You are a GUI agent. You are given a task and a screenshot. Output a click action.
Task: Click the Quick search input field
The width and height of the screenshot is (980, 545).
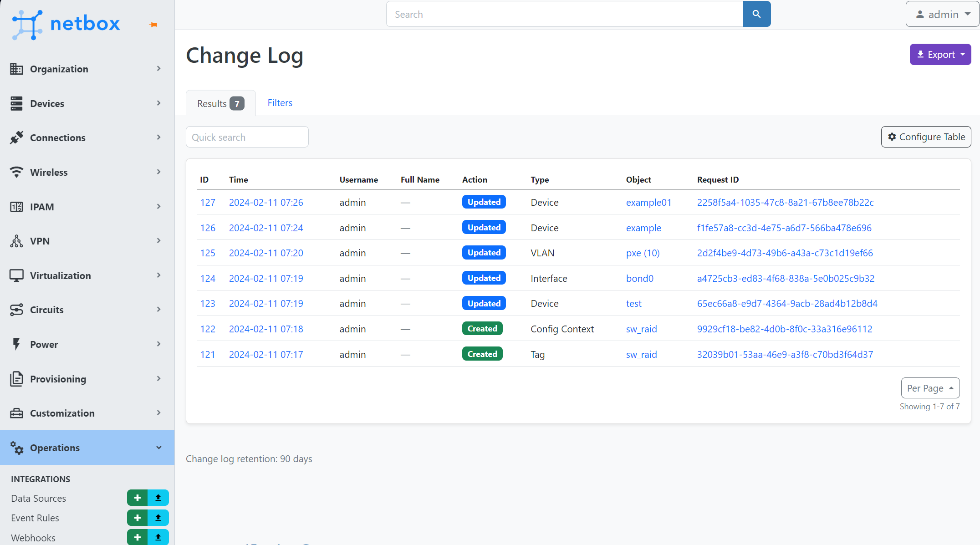click(x=247, y=137)
